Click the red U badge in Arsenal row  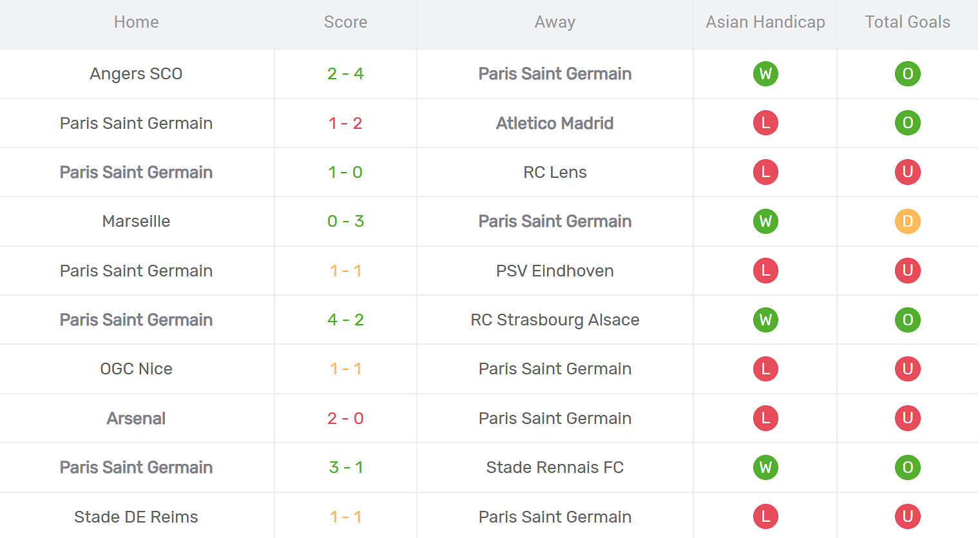(x=907, y=418)
